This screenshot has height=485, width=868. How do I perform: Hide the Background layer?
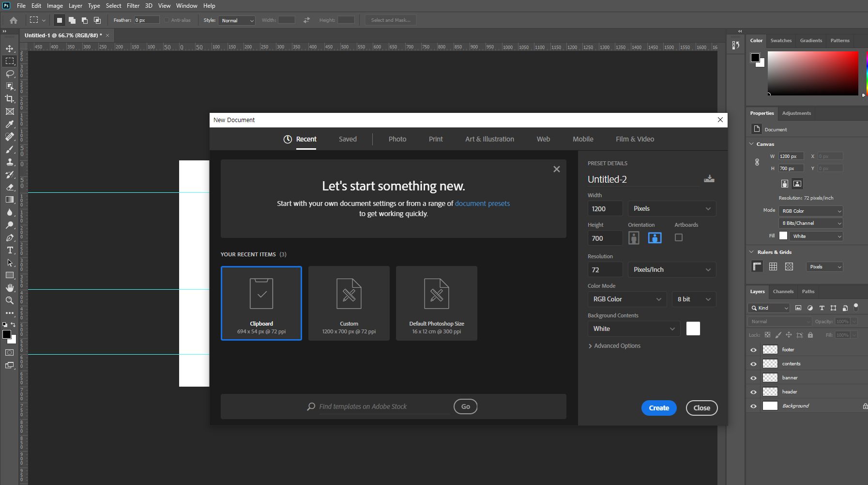[x=753, y=406]
